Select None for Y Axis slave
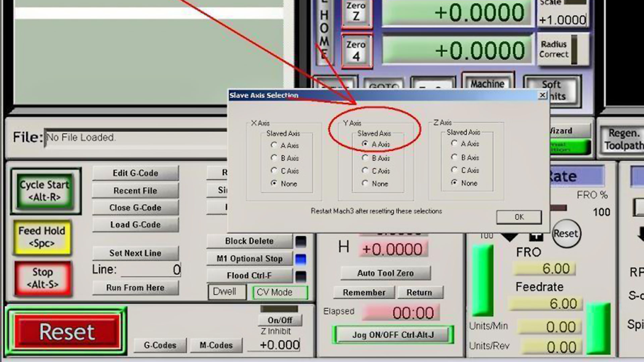Screen dimensions: 644x362 point(365,183)
